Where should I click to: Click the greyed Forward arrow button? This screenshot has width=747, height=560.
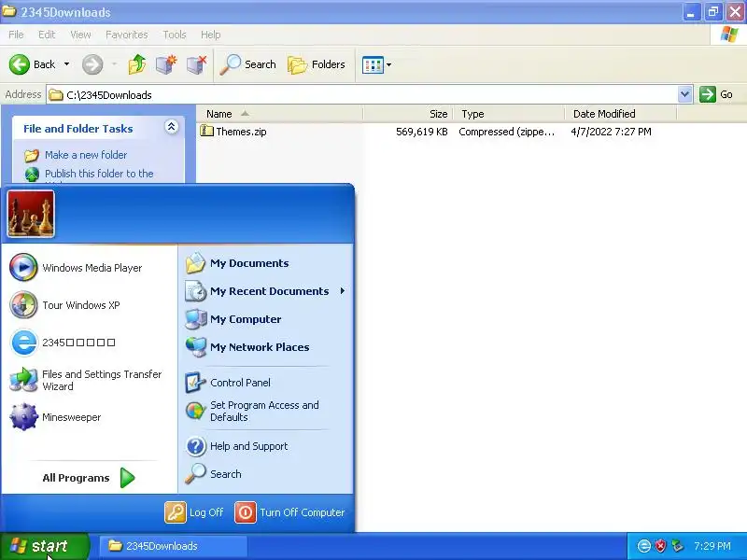(92, 64)
